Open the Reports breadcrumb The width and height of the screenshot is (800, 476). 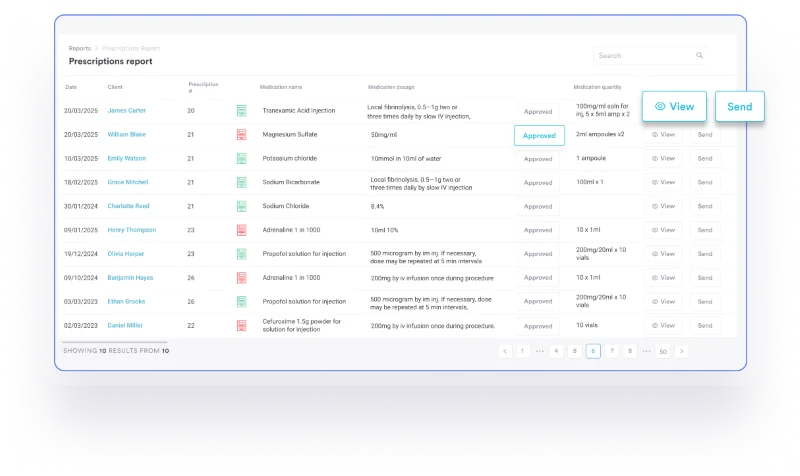pyautogui.click(x=79, y=48)
